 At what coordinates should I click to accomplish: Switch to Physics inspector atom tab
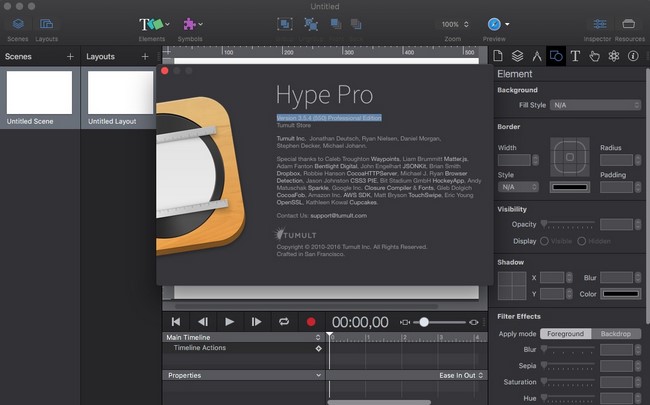point(614,56)
